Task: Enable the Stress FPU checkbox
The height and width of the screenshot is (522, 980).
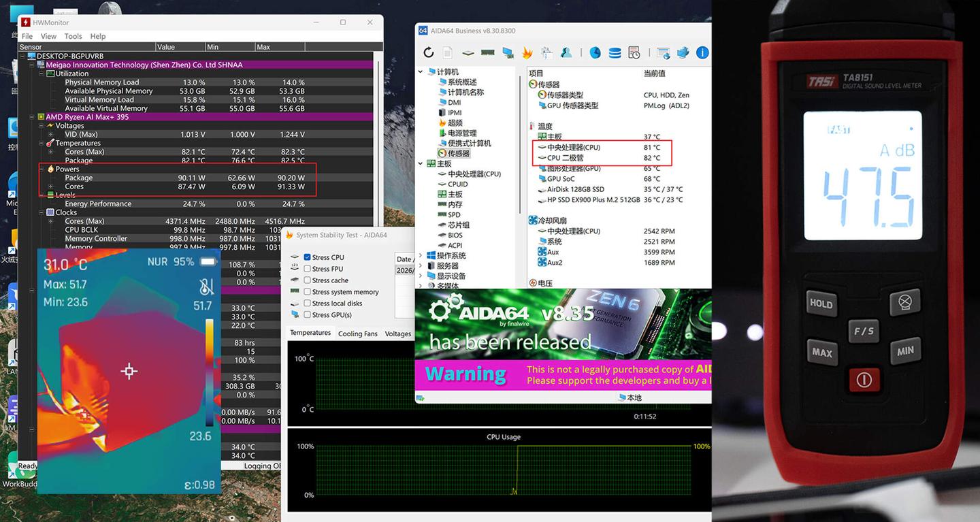Action: [308, 269]
